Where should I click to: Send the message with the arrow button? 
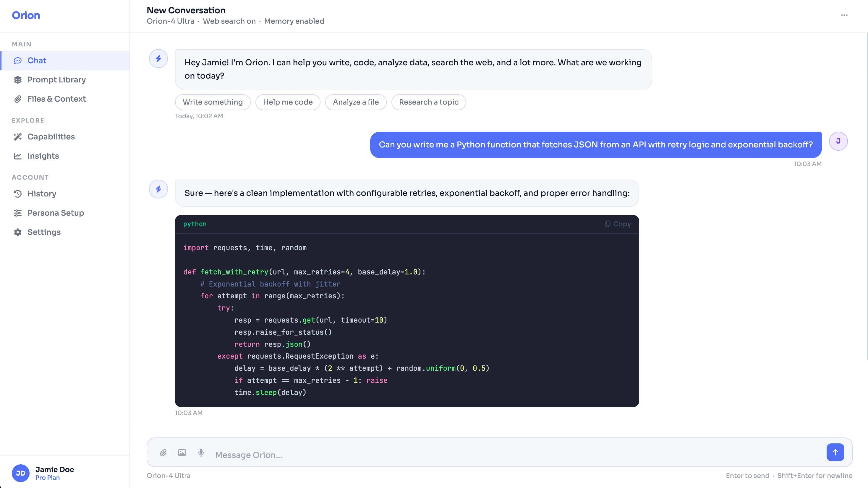[835, 452]
